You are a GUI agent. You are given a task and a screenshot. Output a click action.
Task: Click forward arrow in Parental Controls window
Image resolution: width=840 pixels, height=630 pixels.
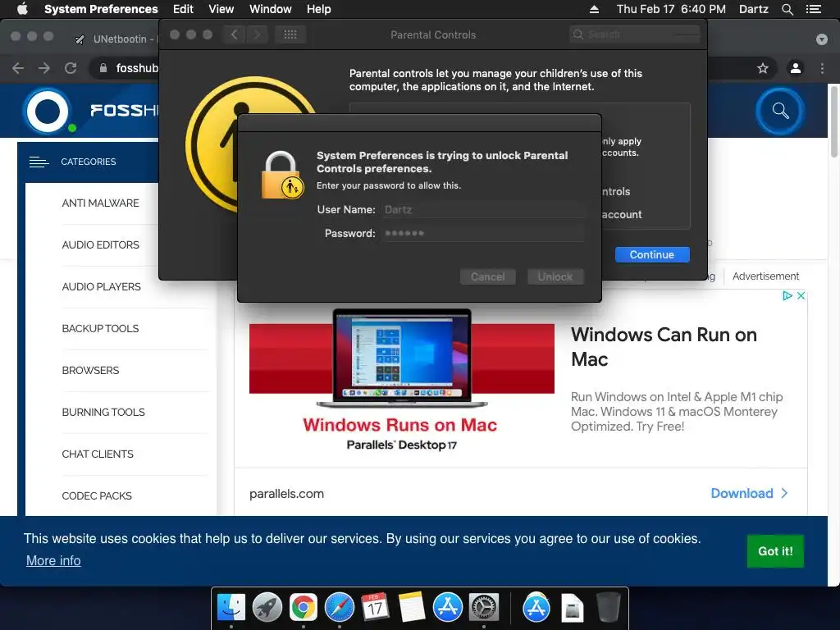pos(257,34)
